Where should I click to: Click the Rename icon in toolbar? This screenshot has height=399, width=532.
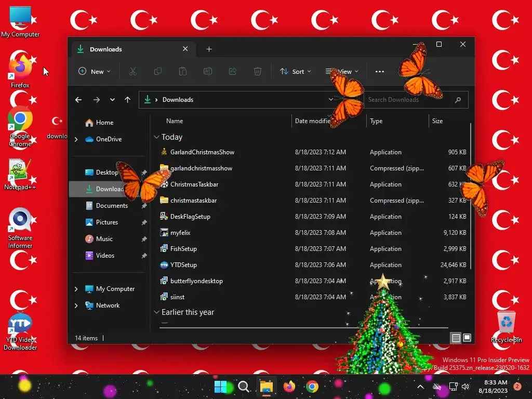[x=208, y=71]
